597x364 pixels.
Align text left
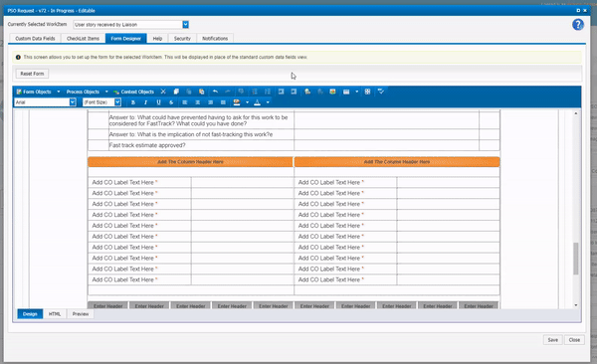[185, 102]
